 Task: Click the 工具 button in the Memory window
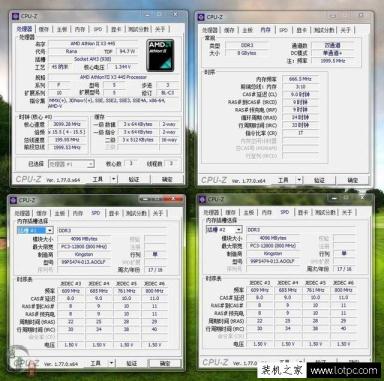[283, 180]
